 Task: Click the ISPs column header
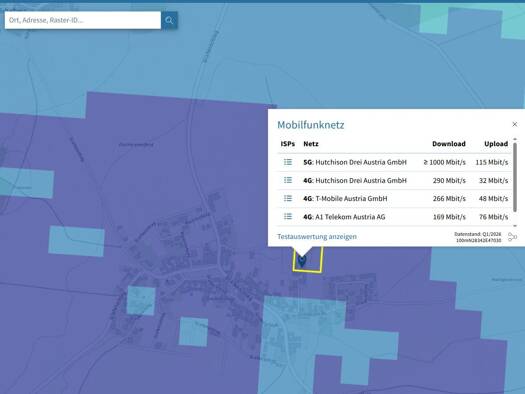point(288,144)
